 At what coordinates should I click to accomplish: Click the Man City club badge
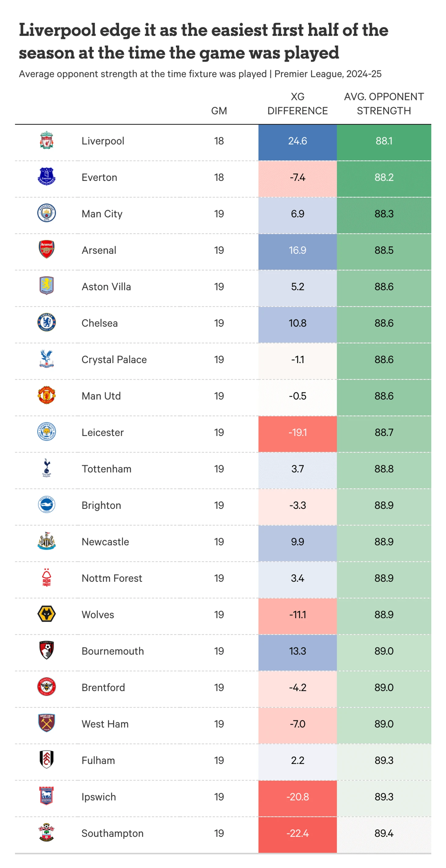point(46,213)
